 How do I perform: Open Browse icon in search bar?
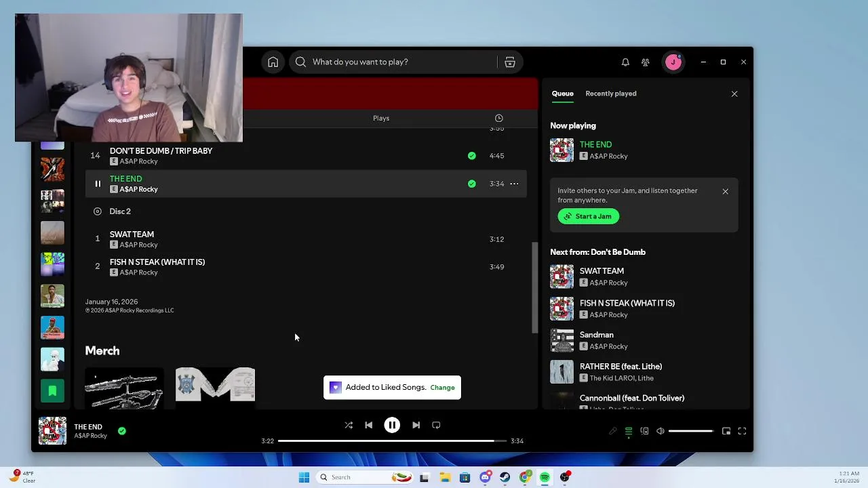tap(510, 62)
